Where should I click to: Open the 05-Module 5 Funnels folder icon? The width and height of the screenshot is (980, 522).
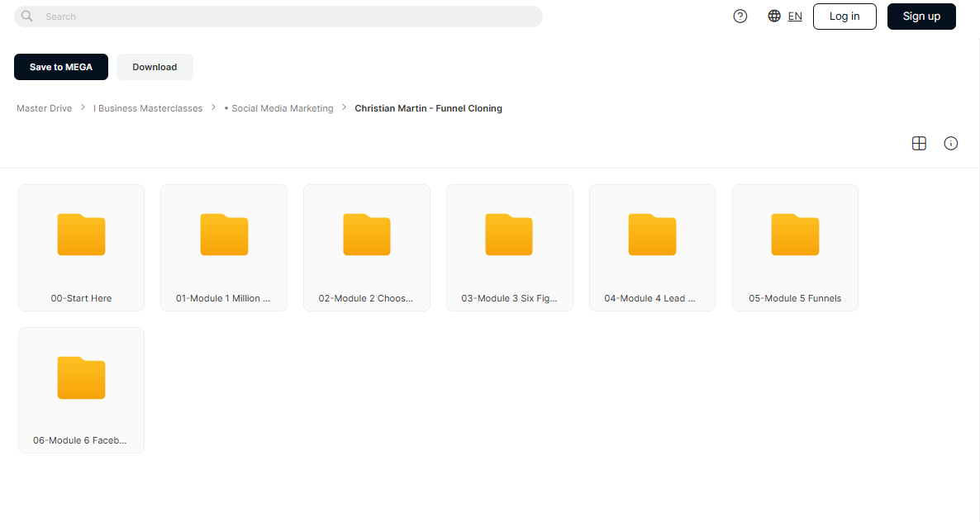point(795,235)
